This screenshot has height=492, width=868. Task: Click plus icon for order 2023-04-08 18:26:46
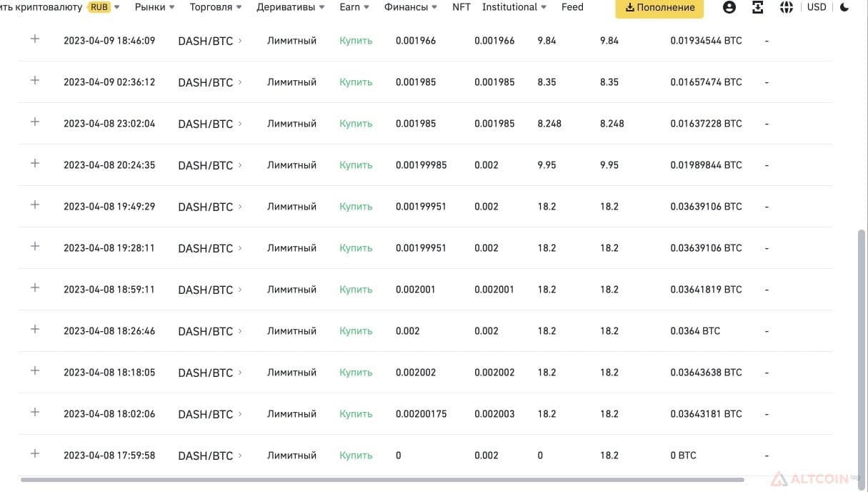pyautogui.click(x=35, y=330)
